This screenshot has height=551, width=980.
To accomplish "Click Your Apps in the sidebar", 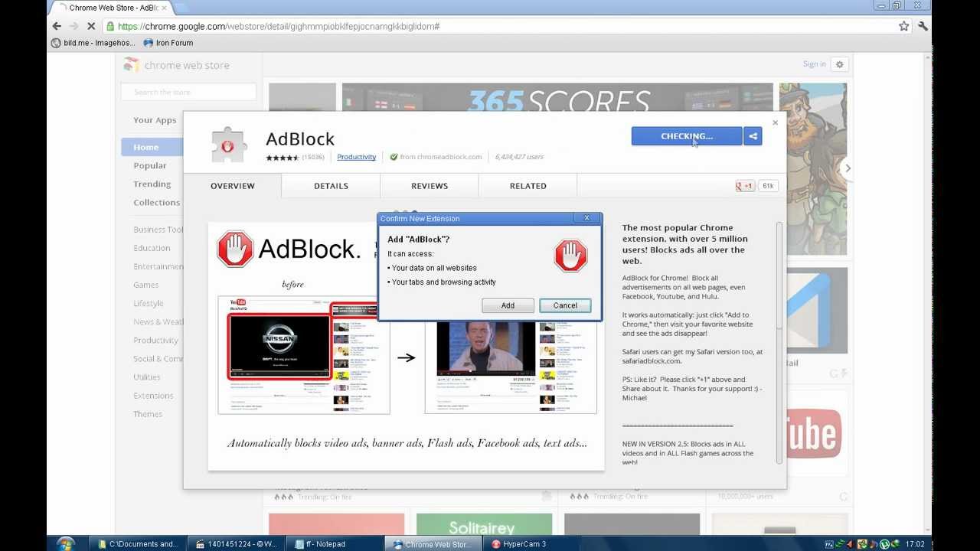I will [x=155, y=120].
